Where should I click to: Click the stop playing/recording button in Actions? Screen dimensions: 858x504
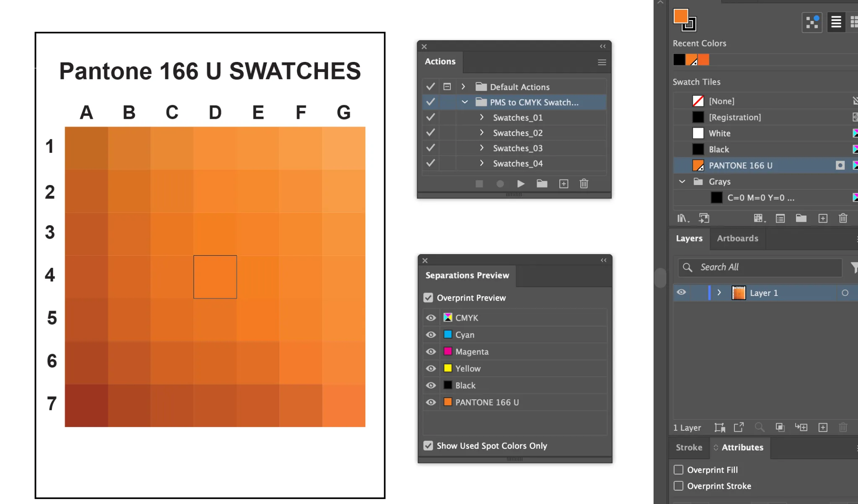(479, 184)
